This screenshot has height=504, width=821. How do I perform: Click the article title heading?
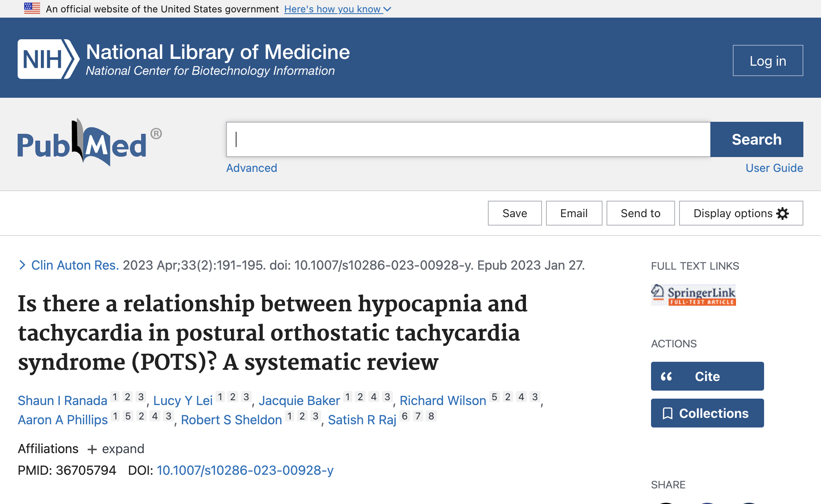pyautogui.click(x=273, y=333)
